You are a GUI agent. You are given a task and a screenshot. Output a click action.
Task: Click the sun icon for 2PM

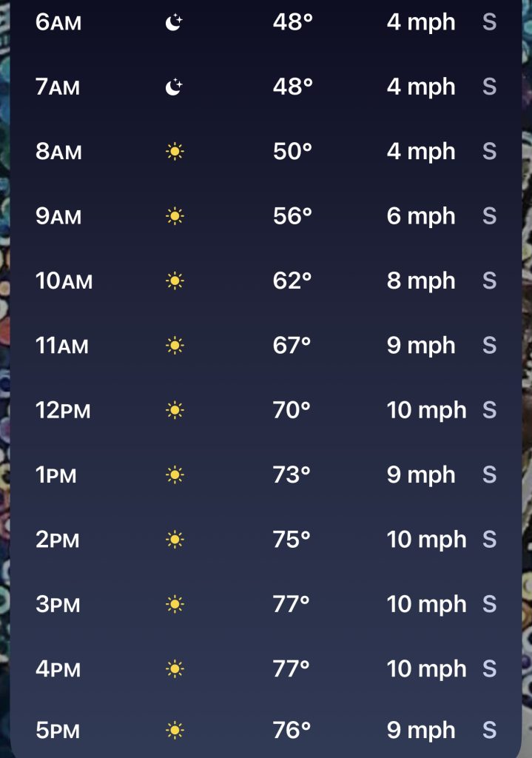(x=175, y=540)
